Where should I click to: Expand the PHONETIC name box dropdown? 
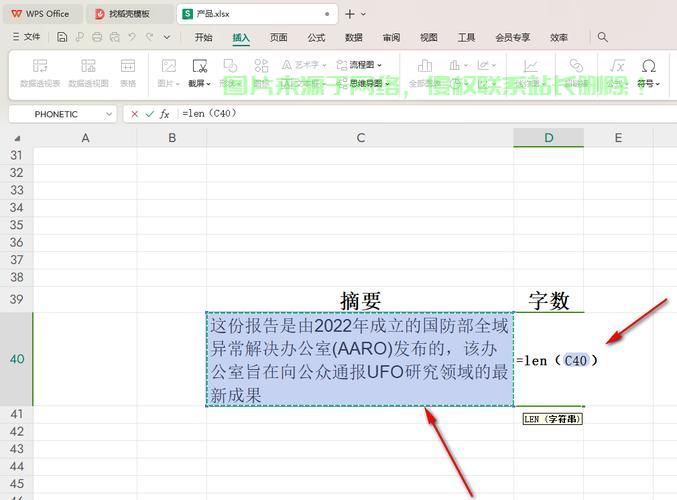(108, 114)
